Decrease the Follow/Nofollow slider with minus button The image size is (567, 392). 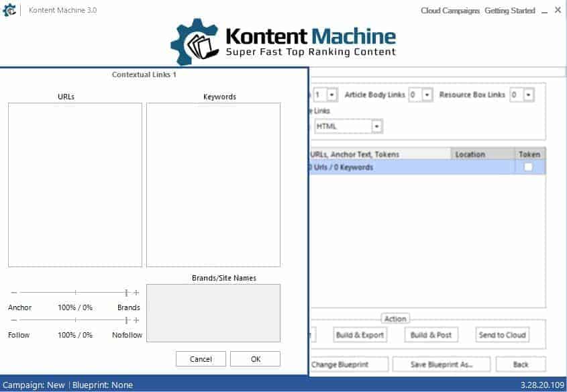click(13, 320)
